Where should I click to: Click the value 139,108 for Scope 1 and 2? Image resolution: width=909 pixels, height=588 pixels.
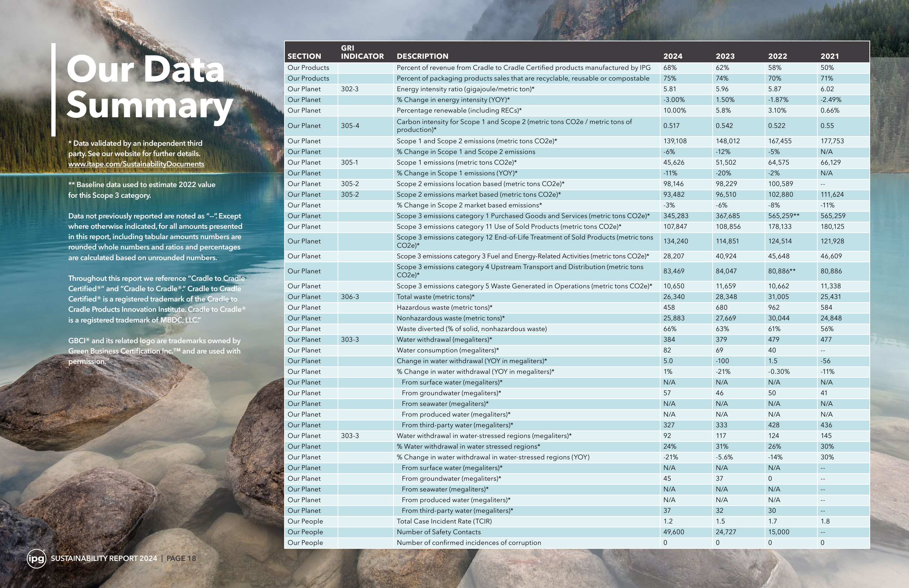pyautogui.click(x=675, y=141)
